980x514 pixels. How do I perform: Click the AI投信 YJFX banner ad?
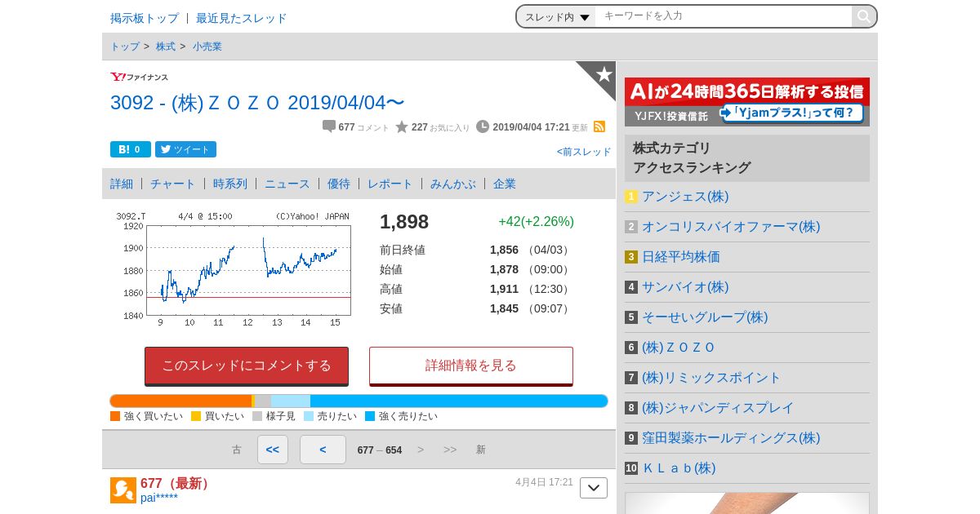coord(747,102)
